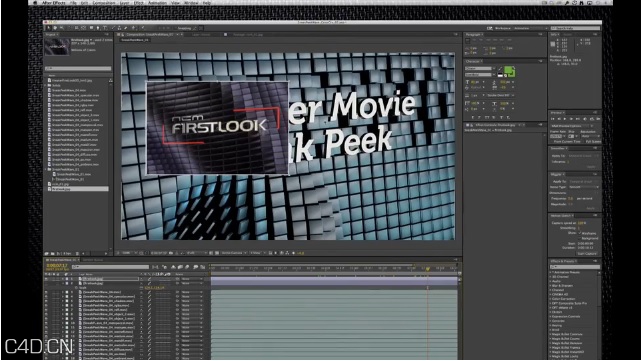This screenshot has height=361, width=642.
Task: Toggle Background in Motion Sketch
Action: 580,238
